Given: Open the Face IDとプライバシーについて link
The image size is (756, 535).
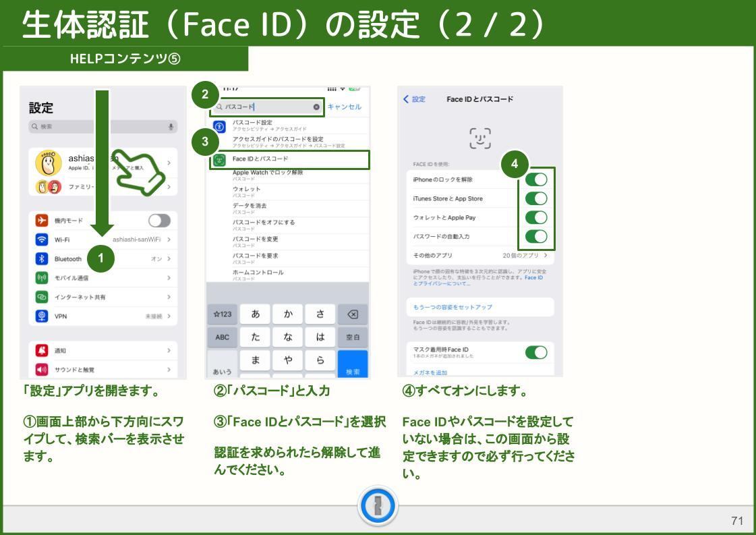Looking at the screenshot, I should pos(477,280).
